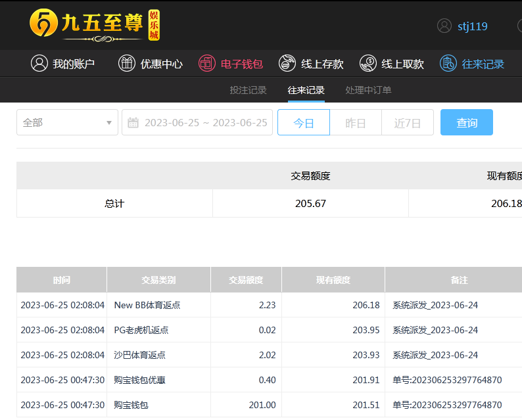Viewport: 522px width, 420px height.
Task: Click the calendar icon in date field
Action: [133, 123]
